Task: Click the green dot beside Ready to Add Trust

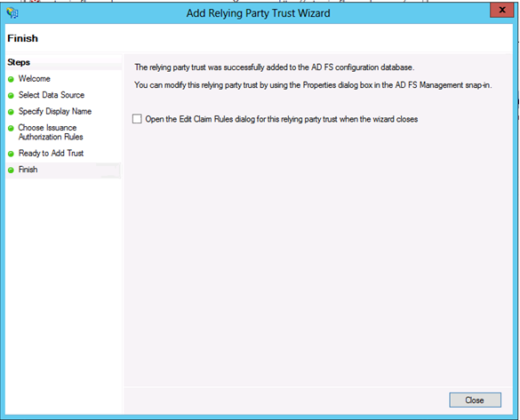Action: pyautogui.click(x=11, y=154)
